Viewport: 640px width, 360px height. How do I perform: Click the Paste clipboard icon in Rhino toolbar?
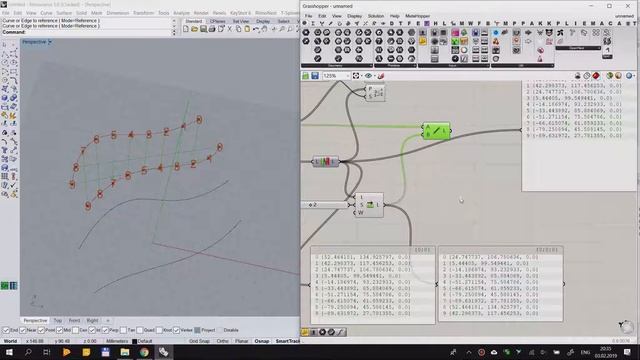(x=247, y=29)
